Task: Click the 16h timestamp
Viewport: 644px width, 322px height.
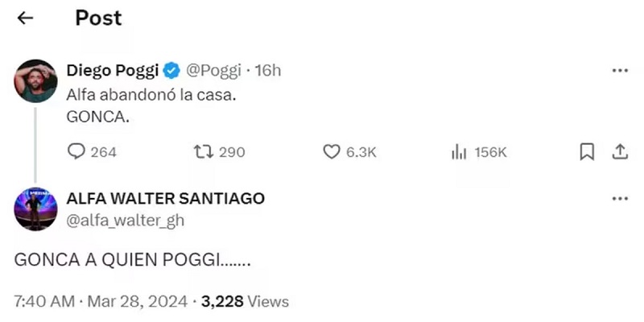Action: click(x=267, y=70)
